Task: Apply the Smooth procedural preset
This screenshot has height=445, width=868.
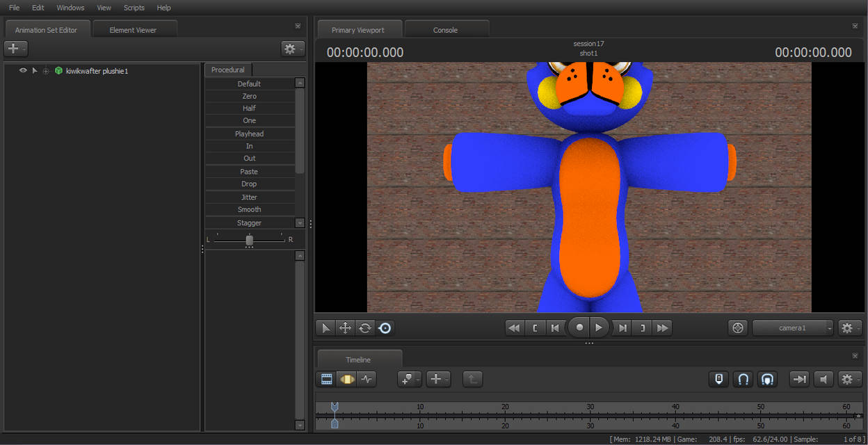Action: [x=249, y=209]
